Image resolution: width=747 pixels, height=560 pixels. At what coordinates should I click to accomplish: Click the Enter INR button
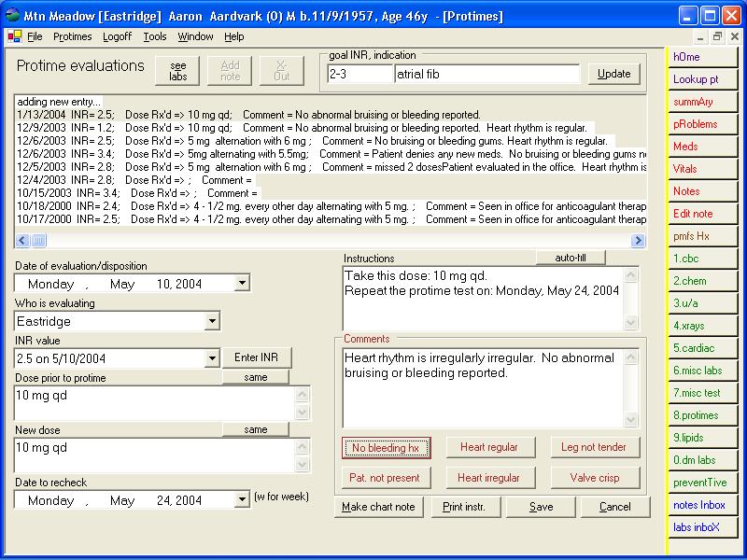(257, 357)
